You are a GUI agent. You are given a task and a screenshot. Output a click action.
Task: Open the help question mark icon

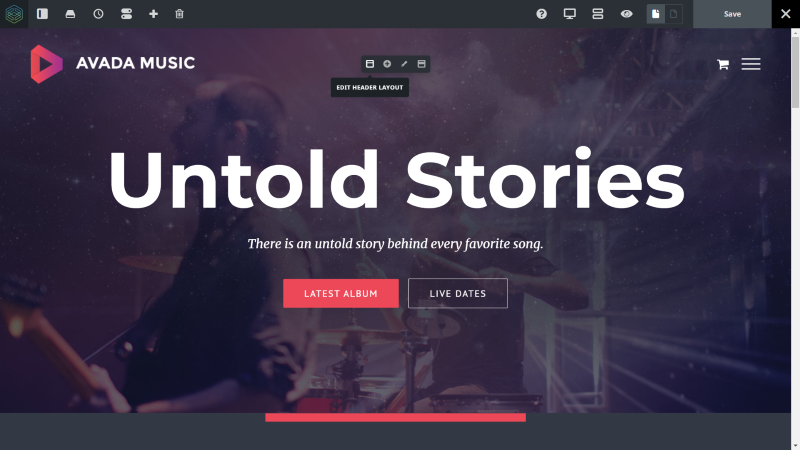[541, 14]
